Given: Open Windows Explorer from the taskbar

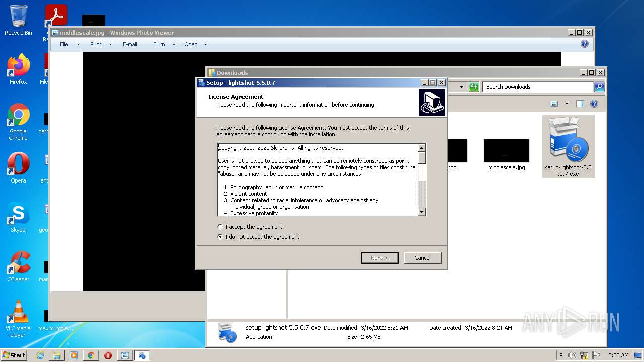Looking at the screenshot, I should (x=57, y=355).
